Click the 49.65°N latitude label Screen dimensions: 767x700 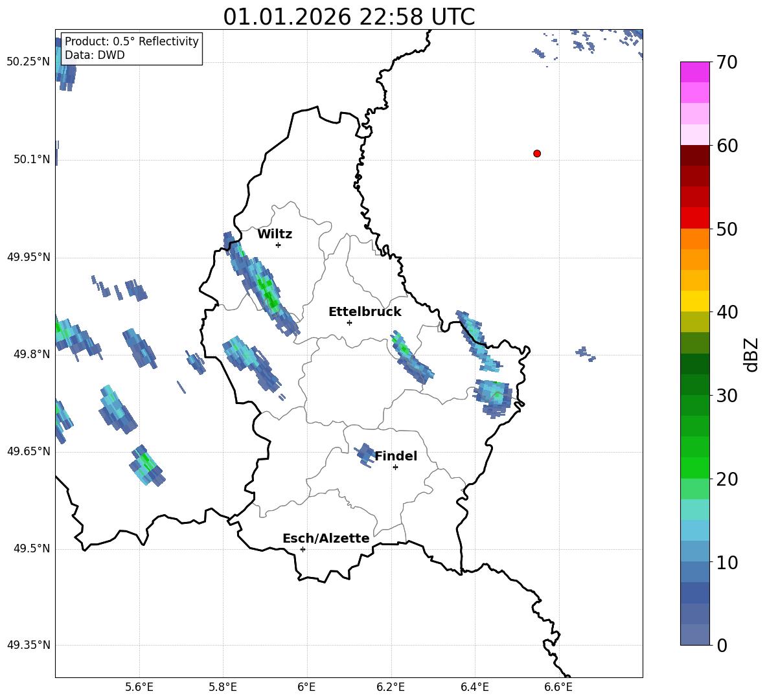click(x=29, y=451)
